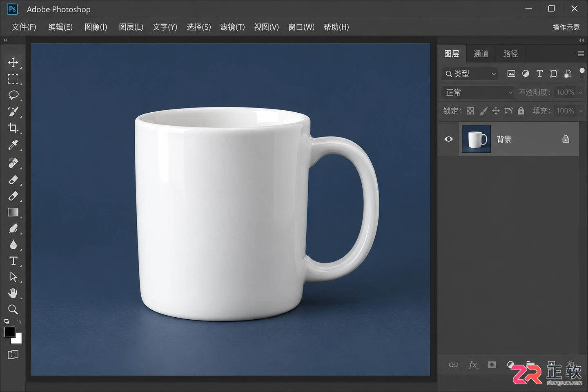This screenshot has width=588, height=392.
Task: Select the Rectangular Marquee tool
Action: 13,79
